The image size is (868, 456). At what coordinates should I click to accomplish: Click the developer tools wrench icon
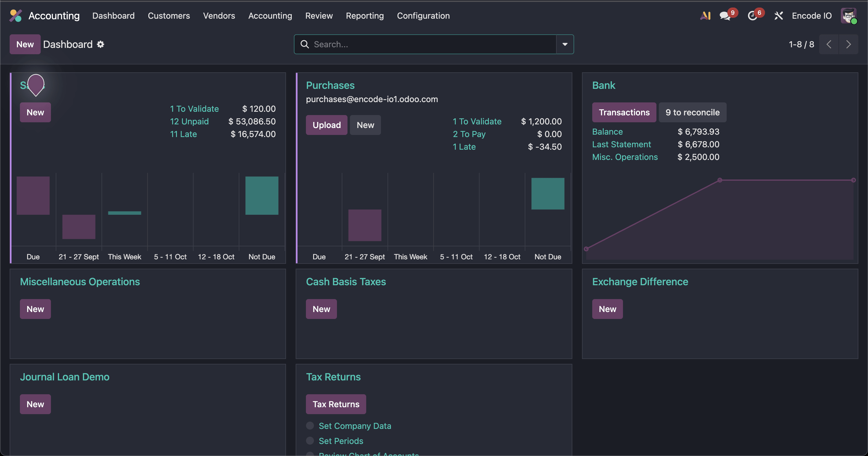tap(778, 16)
